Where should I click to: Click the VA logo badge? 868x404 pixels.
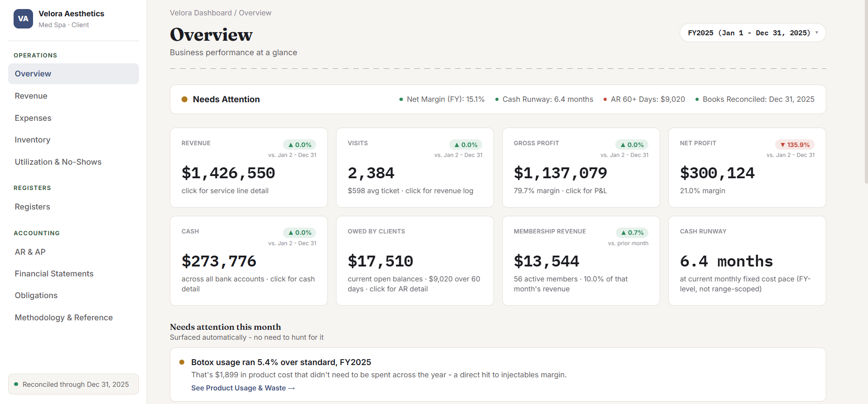[x=23, y=19]
